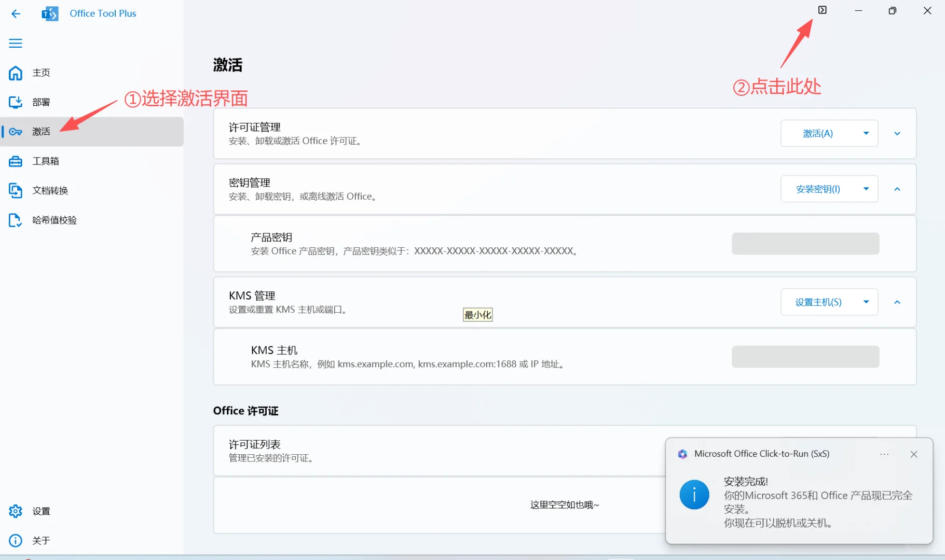Select 激活 in the sidebar

(42, 132)
